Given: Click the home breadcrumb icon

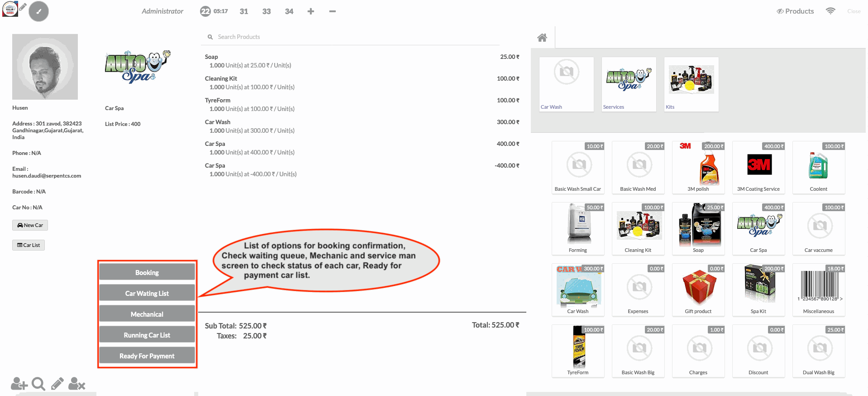Looking at the screenshot, I should pos(542,38).
